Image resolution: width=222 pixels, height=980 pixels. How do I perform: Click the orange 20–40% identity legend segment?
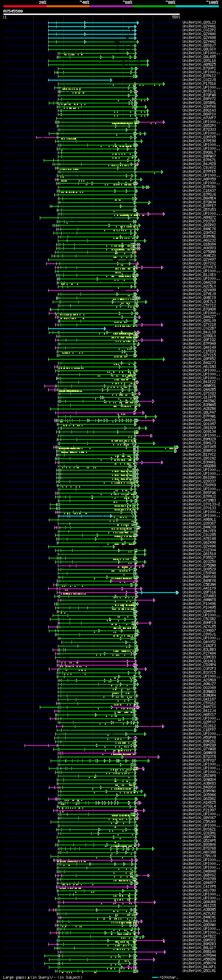[68, 6]
